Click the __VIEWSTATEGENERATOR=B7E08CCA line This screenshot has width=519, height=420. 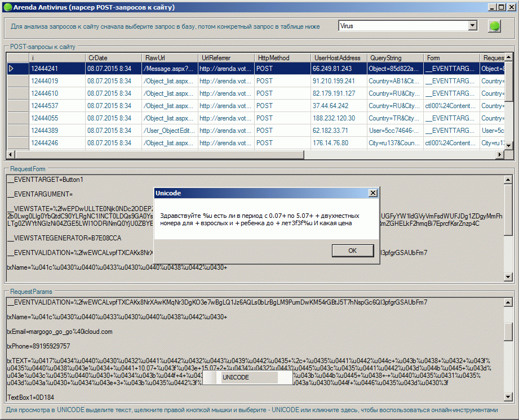[x=64, y=238]
